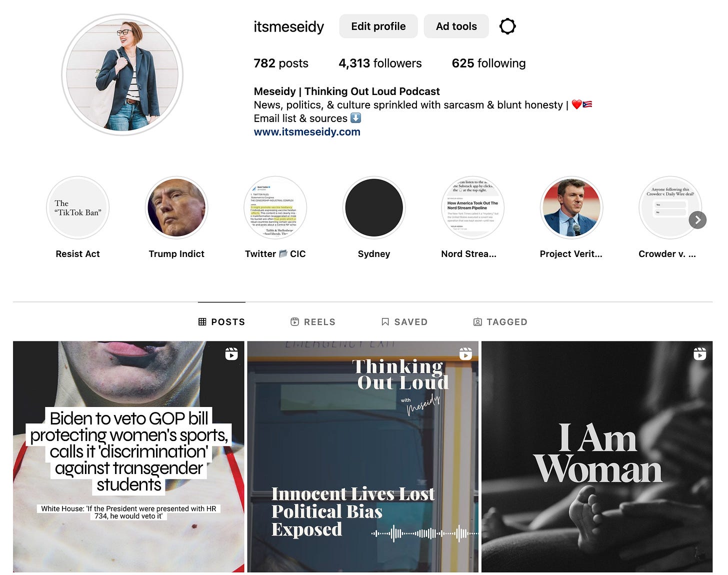This screenshot has height=575, width=728.
Task: Open the Sydney highlight circle
Action: pyautogui.click(x=374, y=207)
